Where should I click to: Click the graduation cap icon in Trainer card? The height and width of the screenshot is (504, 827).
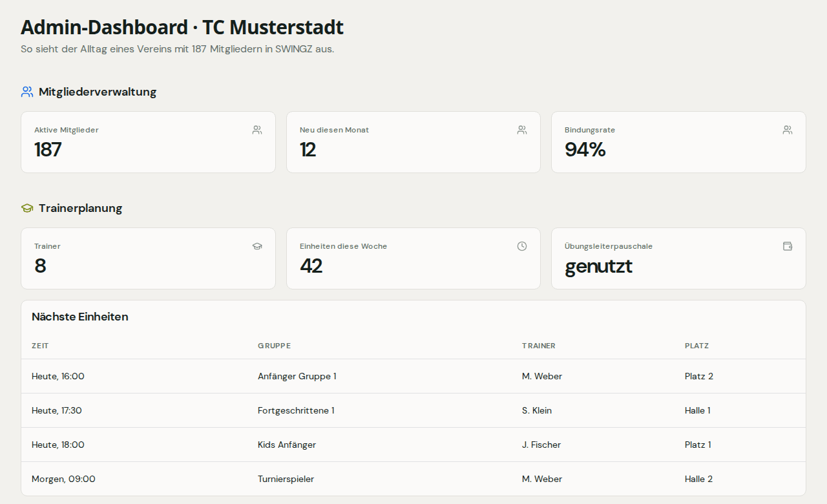pyautogui.click(x=257, y=246)
